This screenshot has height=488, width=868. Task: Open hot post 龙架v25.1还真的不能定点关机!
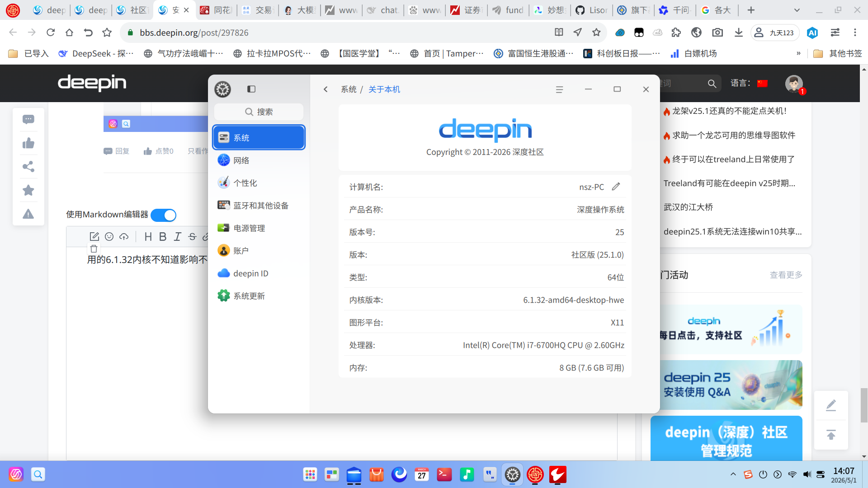point(729,111)
